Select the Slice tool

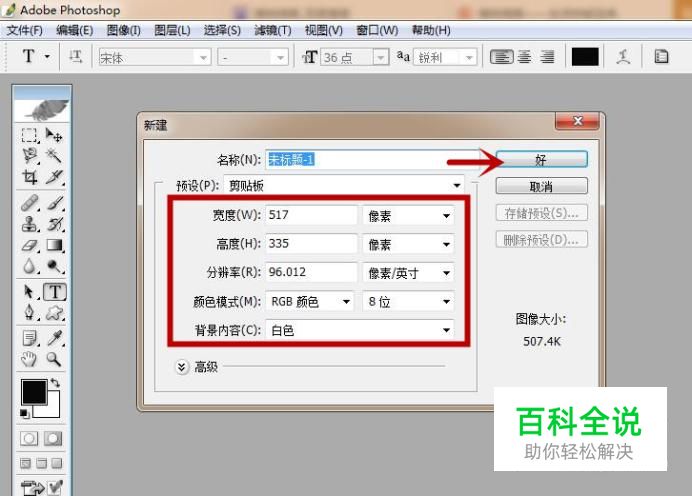54,177
